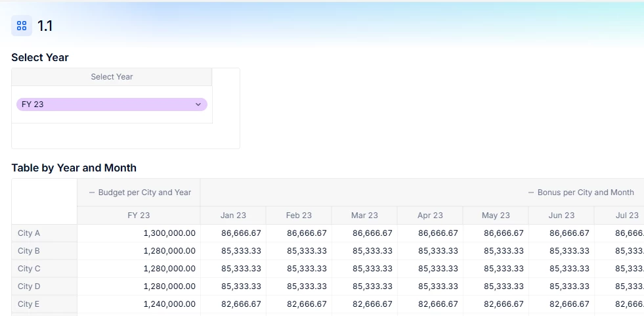Select the City B row header
The image size is (644, 316).
coord(29,251)
